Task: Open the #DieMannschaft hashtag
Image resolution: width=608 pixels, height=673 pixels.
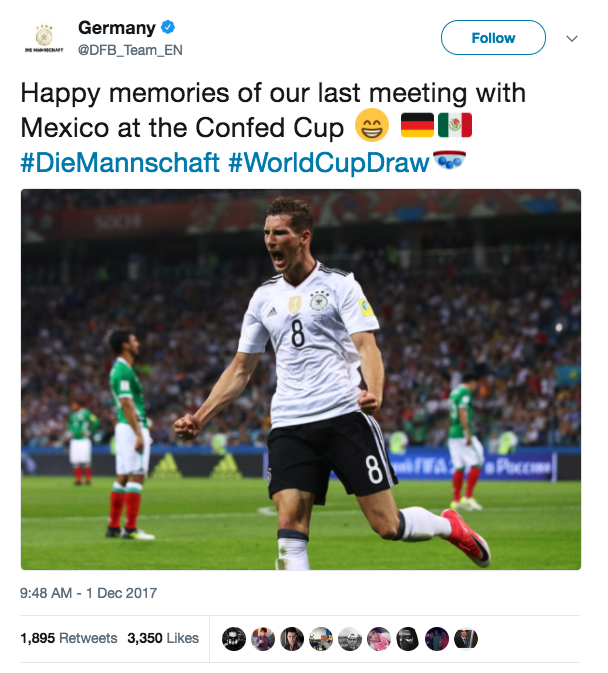Action: (x=120, y=162)
